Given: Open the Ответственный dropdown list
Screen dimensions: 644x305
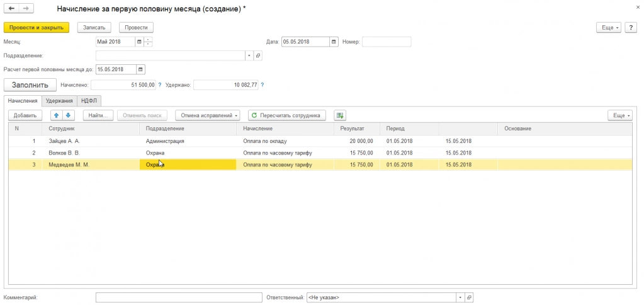Looking at the screenshot, I should click(460, 297).
